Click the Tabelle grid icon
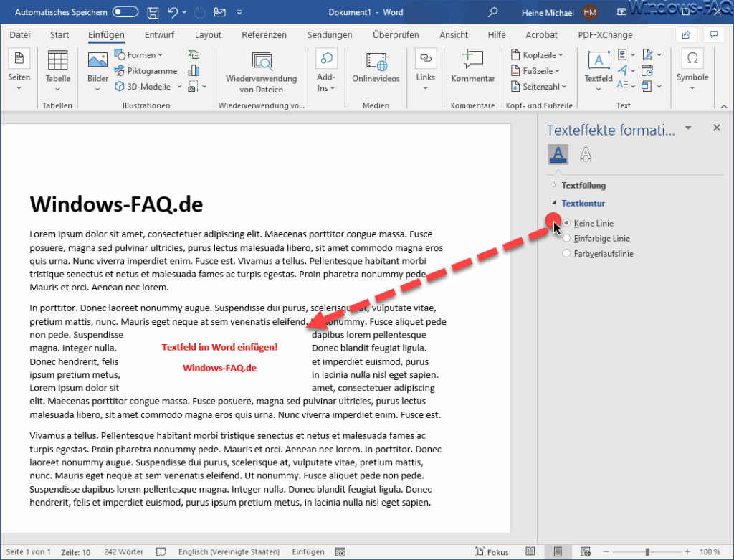Image resolution: width=734 pixels, height=560 pixels. [x=57, y=60]
